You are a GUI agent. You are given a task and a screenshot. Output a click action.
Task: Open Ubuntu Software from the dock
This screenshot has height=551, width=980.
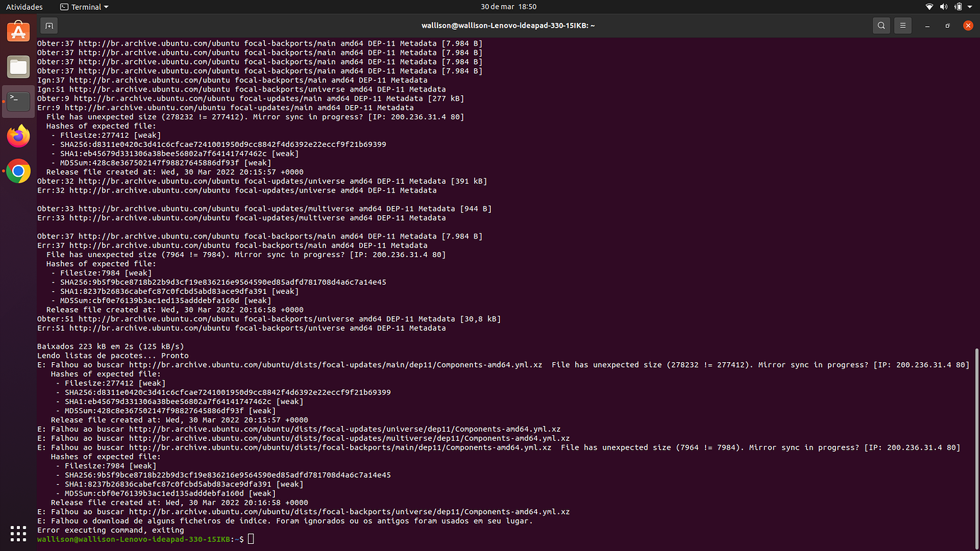pyautogui.click(x=18, y=31)
